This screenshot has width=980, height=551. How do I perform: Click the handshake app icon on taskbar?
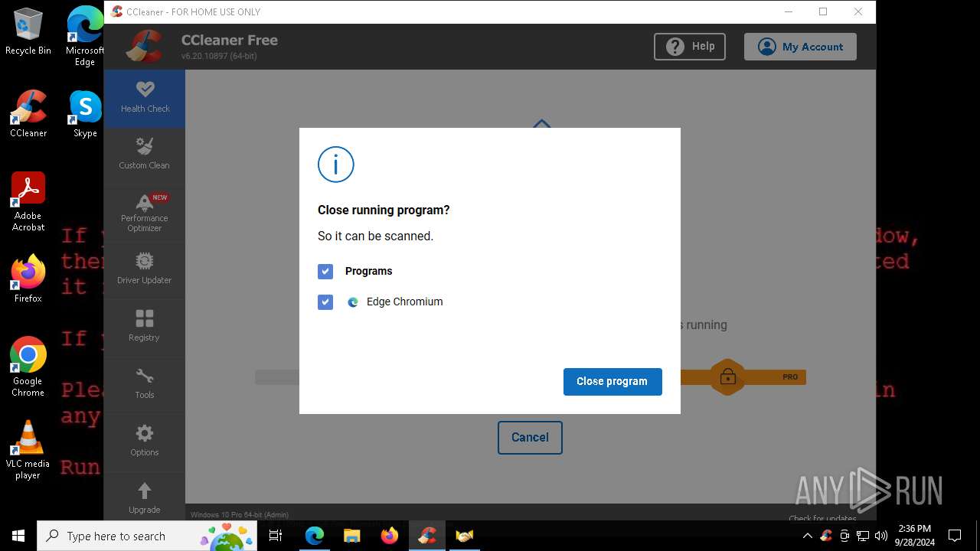(465, 536)
